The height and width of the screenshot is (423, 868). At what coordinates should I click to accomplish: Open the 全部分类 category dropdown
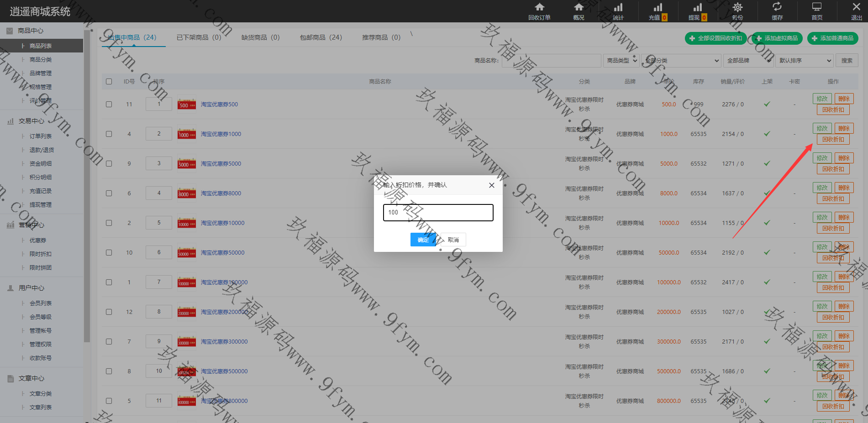pyautogui.click(x=681, y=60)
